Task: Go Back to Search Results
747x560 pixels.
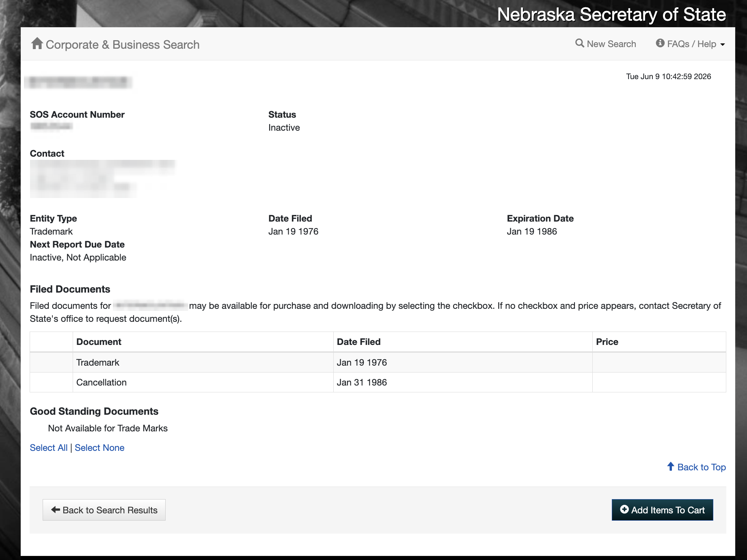Action: click(104, 510)
